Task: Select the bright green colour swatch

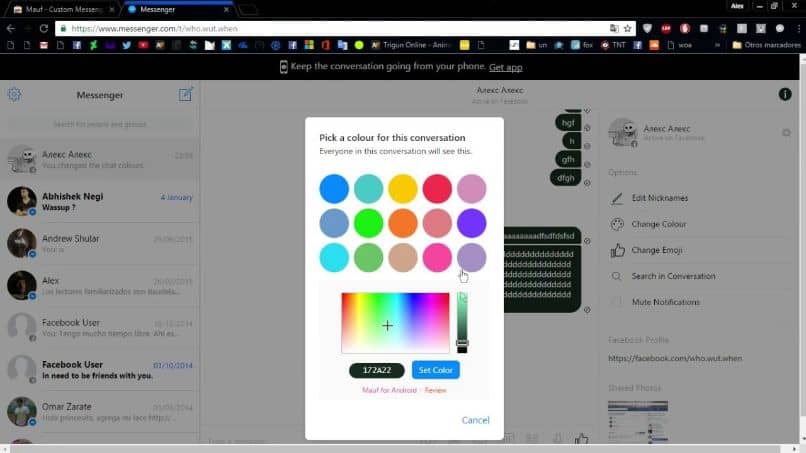Action: [368, 223]
